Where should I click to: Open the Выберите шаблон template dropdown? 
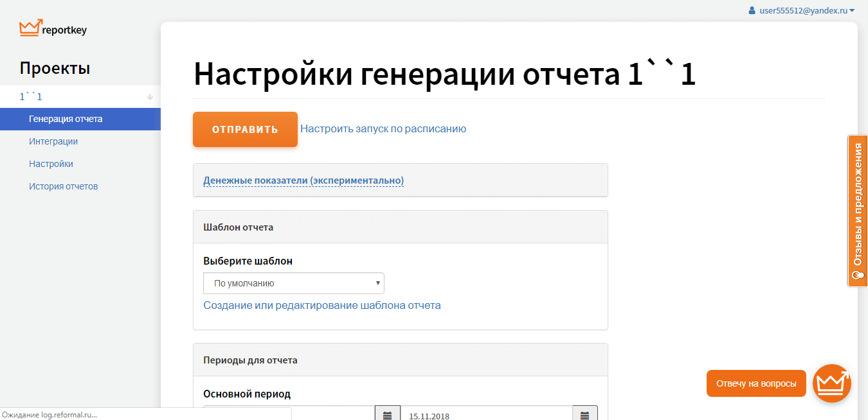click(x=294, y=283)
